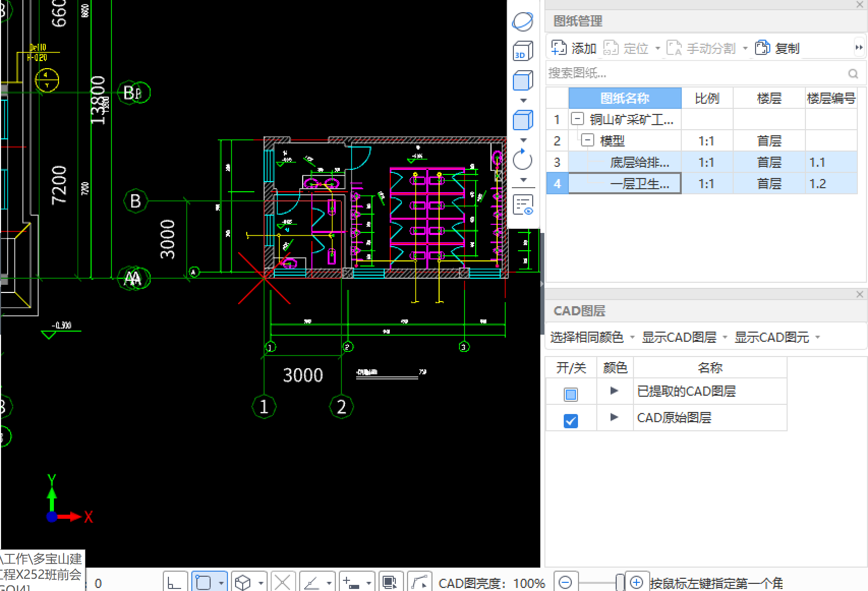Image resolution: width=868 pixels, height=591 pixels.
Task: Click the 楼层编号 column header
Action: point(831,98)
